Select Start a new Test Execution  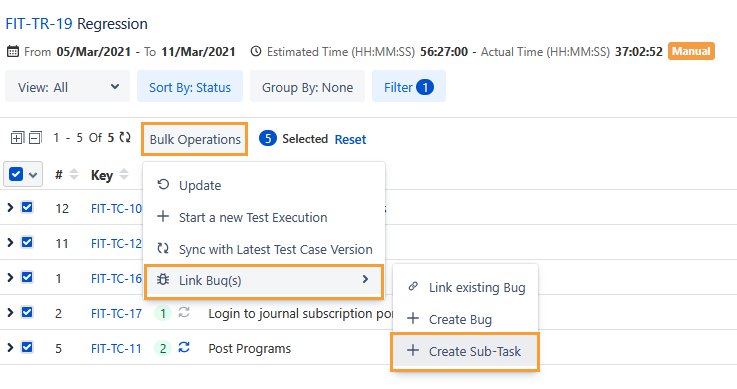pyautogui.click(x=264, y=217)
